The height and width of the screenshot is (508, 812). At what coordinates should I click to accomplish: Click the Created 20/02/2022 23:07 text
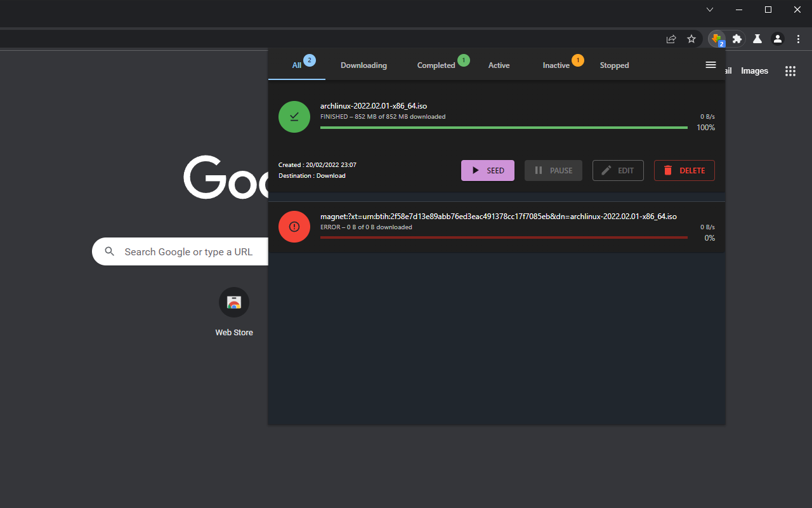pyautogui.click(x=317, y=165)
